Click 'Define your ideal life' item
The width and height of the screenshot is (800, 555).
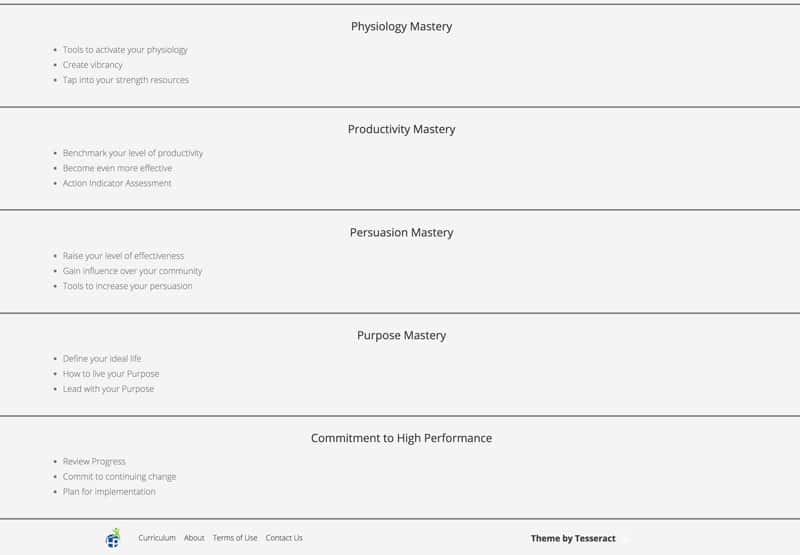pyautogui.click(x=102, y=359)
